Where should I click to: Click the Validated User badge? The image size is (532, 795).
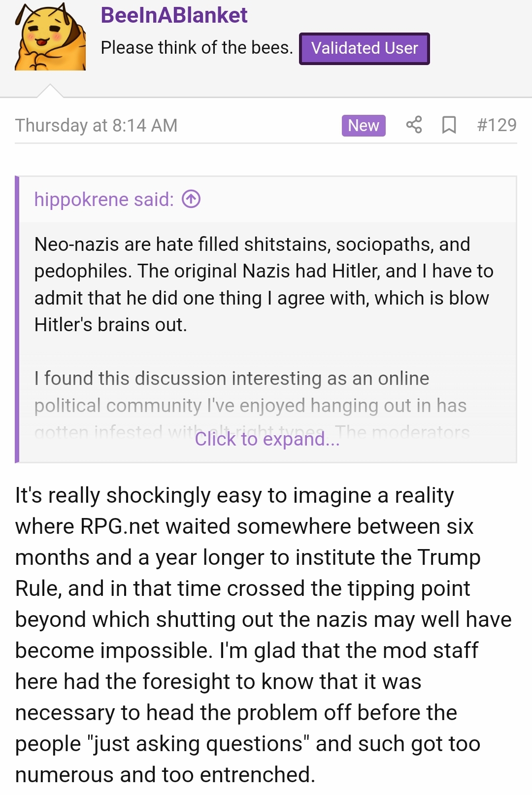[365, 48]
